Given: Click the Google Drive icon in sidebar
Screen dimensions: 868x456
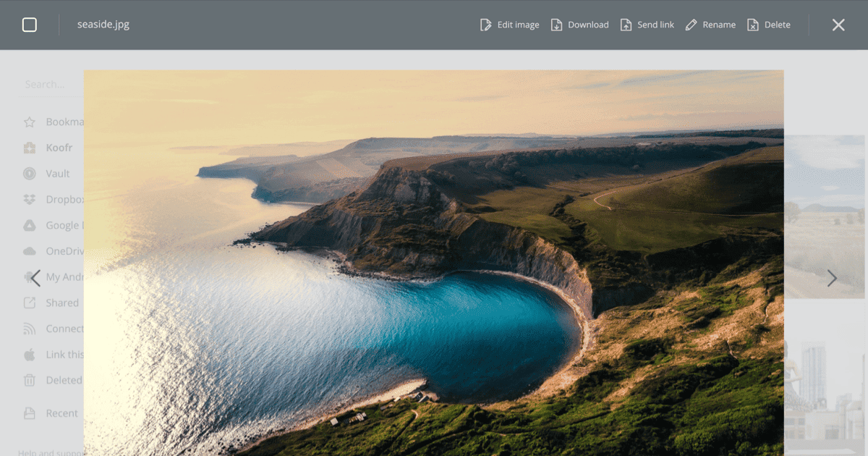Looking at the screenshot, I should 30,225.
